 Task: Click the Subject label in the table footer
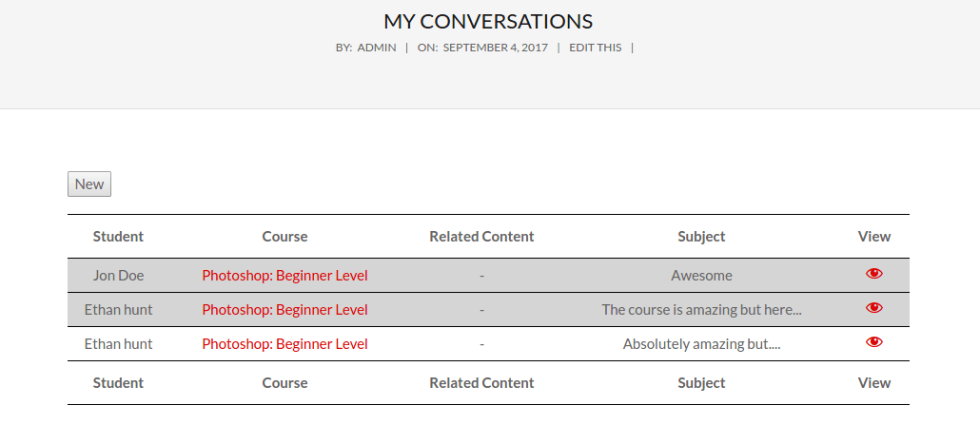701,383
